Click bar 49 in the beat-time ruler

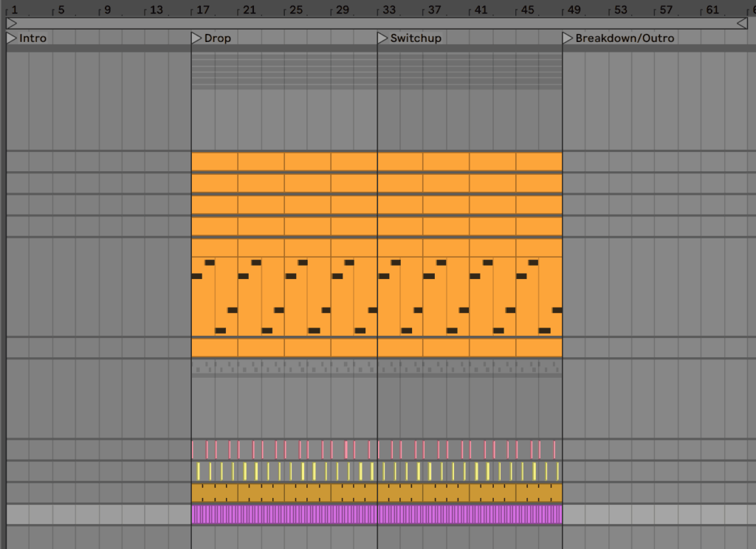click(x=574, y=10)
